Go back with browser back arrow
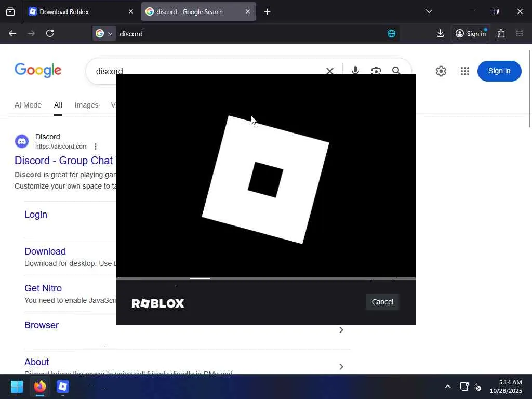The height and width of the screenshot is (399, 532). coord(12,33)
